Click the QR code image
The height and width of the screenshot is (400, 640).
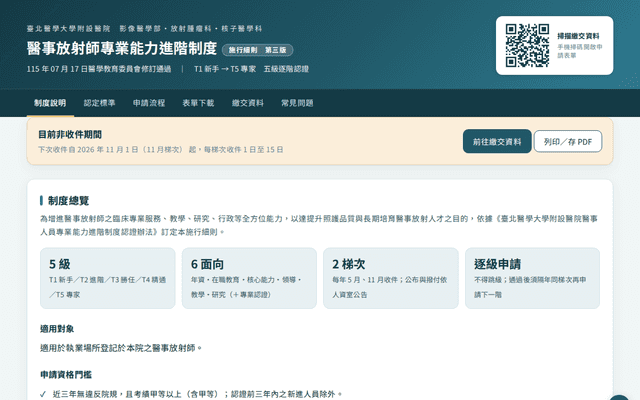(527, 45)
